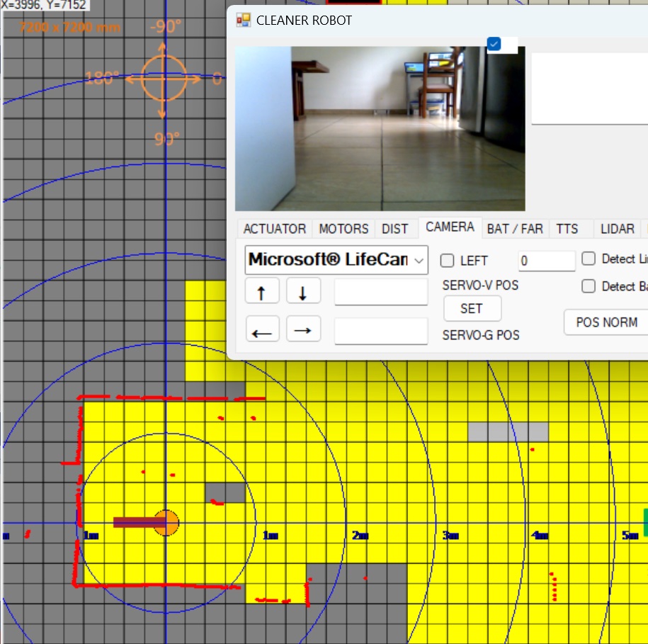Click the CLEANER ROBOT window title icon
This screenshot has height=644, width=648.
tap(243, 21)
